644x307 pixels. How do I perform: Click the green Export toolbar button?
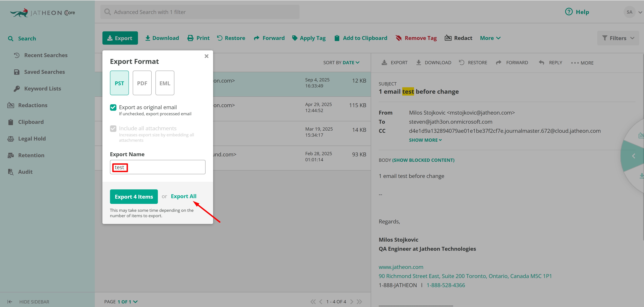(x=120, y=38)
